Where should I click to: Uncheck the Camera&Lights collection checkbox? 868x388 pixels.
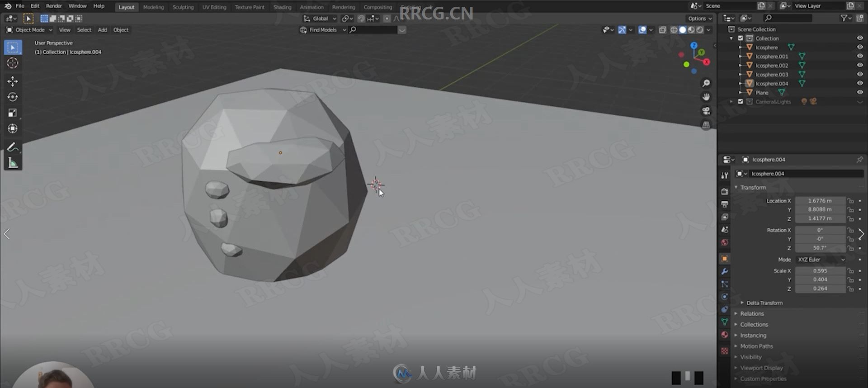(741, 102)
